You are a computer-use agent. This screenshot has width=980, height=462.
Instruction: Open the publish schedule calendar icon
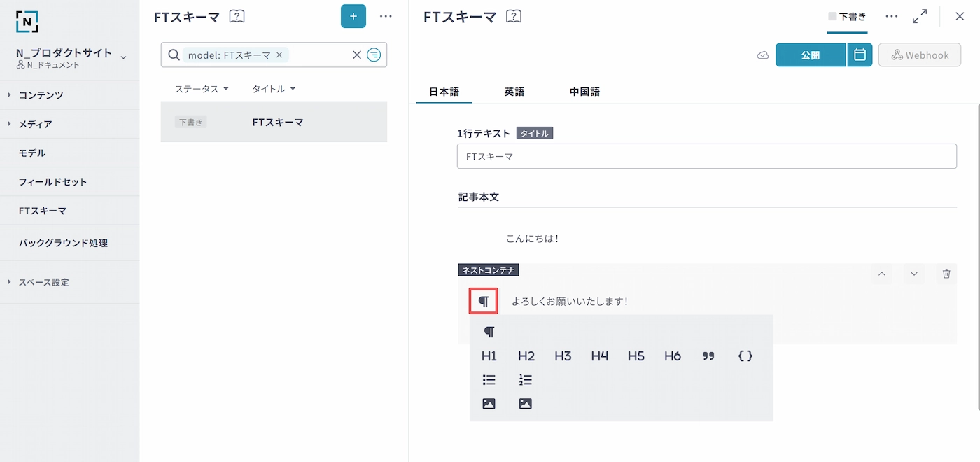pyautogui.click(x=860, y=55)
